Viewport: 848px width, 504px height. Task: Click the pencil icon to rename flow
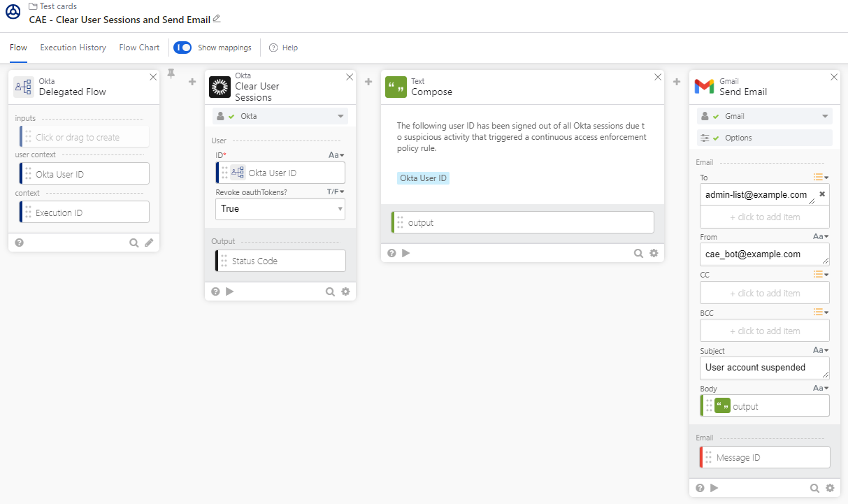(217, 19)
